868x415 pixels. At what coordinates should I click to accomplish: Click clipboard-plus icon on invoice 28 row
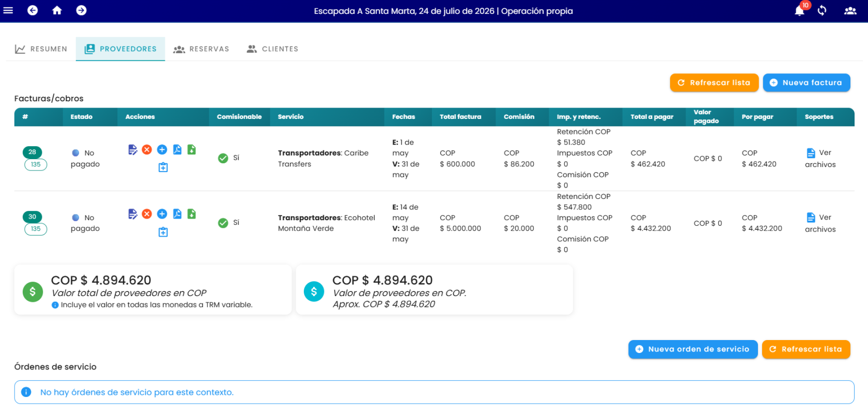[x=163, y=167]
